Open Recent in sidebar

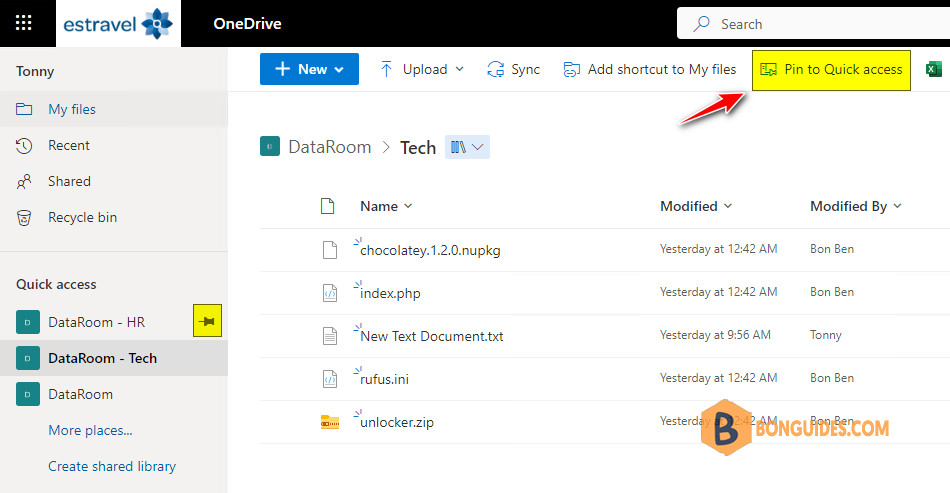point(114,145)
